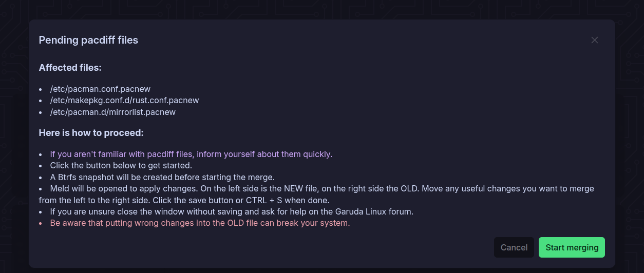644x273 pixels.
Task: Click the red OLD file warning text
Action: coord(200,223)
